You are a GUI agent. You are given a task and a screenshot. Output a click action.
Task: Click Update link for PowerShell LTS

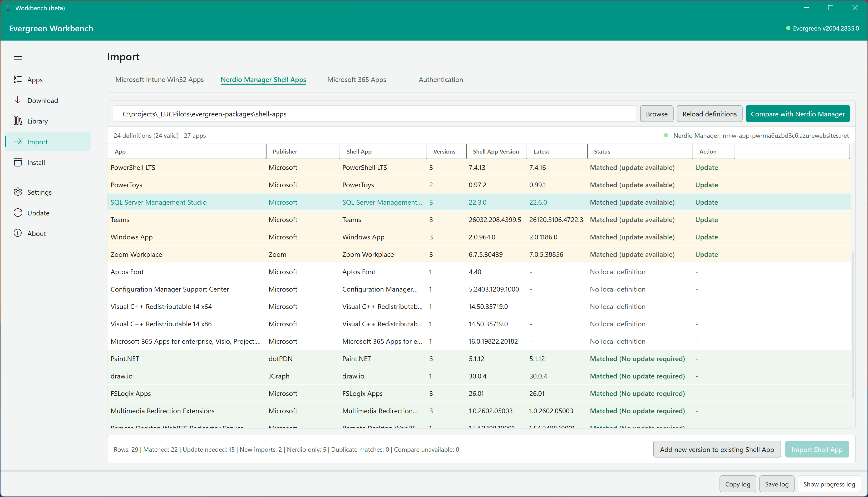click(x=706, y=168)
